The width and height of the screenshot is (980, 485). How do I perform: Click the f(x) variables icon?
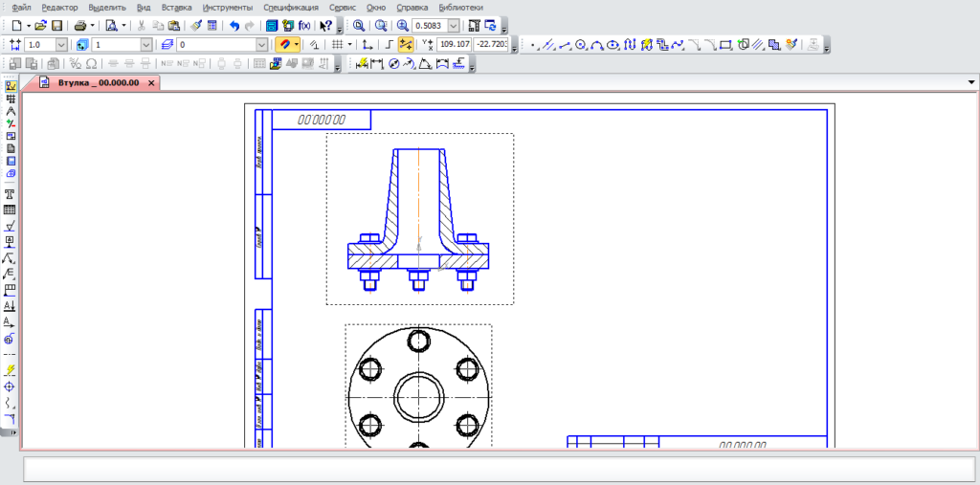[304, 26]
